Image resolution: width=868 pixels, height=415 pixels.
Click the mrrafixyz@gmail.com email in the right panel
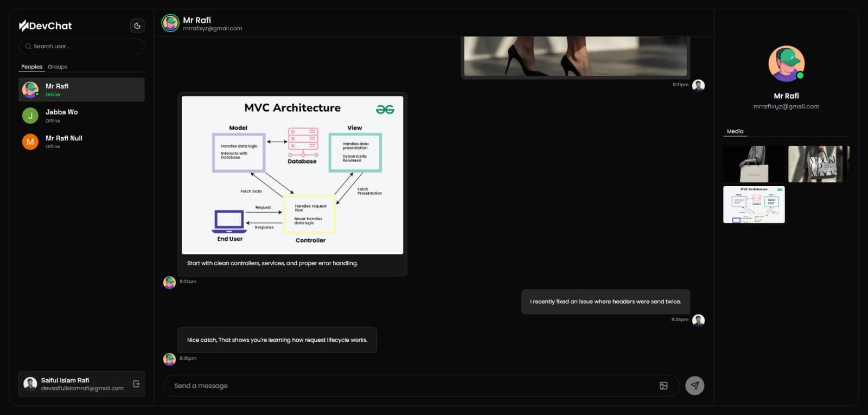pyautogui.click(x=786, y=106)
